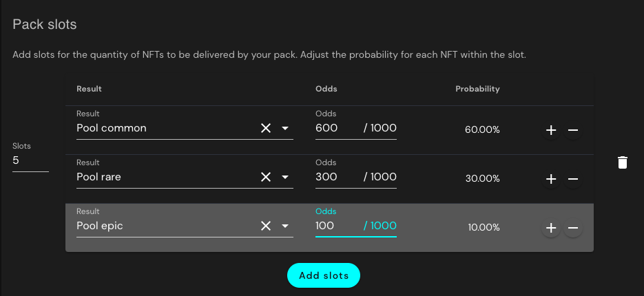
Task: Remove the Pool common row
Action: (x=572, y=130)
